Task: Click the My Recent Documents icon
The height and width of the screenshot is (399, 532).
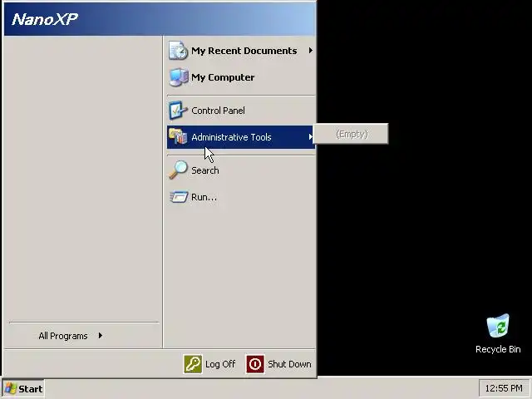Action: [179, 51]
